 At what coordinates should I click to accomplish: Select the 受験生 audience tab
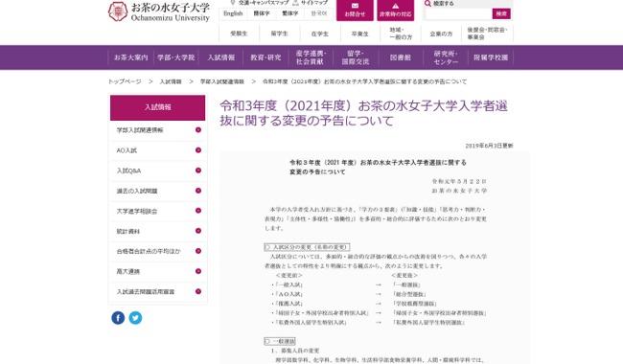coord(239,34)
